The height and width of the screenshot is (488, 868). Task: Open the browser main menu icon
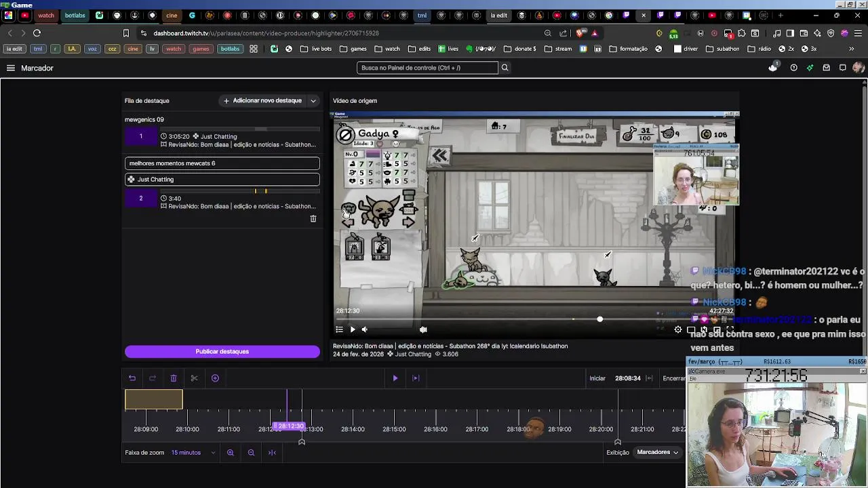tap(858, 33)
